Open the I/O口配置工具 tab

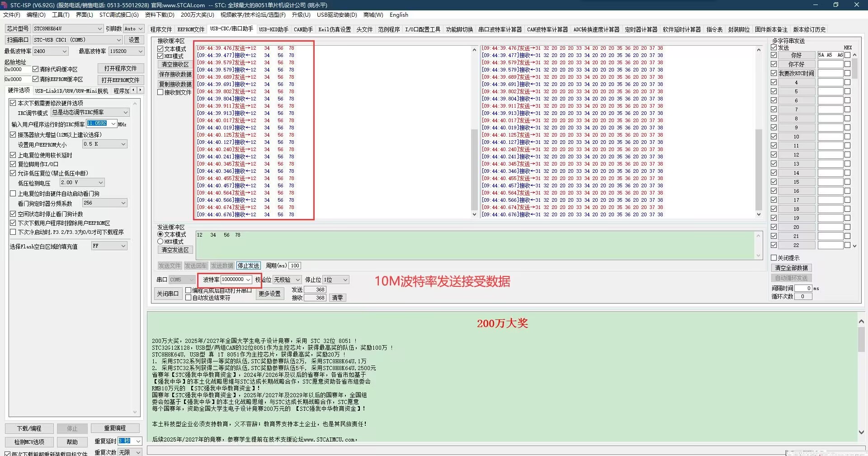pyautogui.click(x=423, y=29)
